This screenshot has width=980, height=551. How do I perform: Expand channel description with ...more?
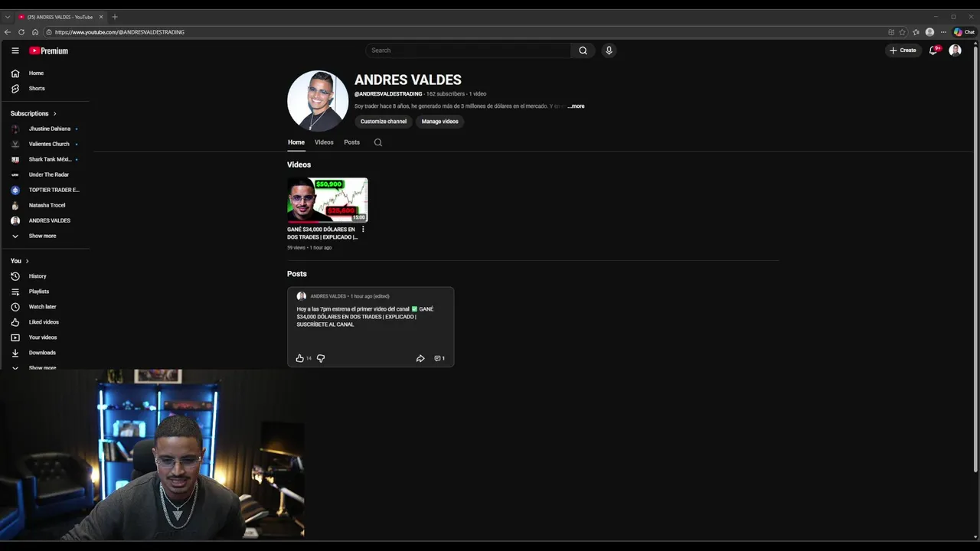576,106
